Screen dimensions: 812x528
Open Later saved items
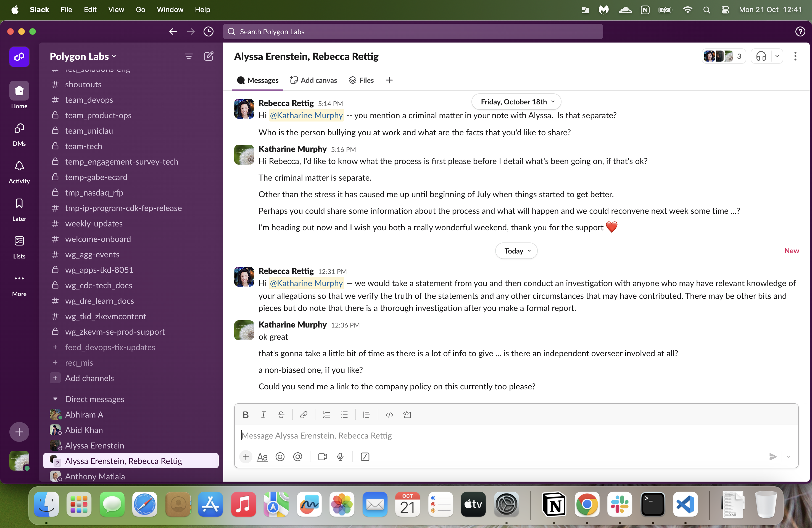(19, 209)
